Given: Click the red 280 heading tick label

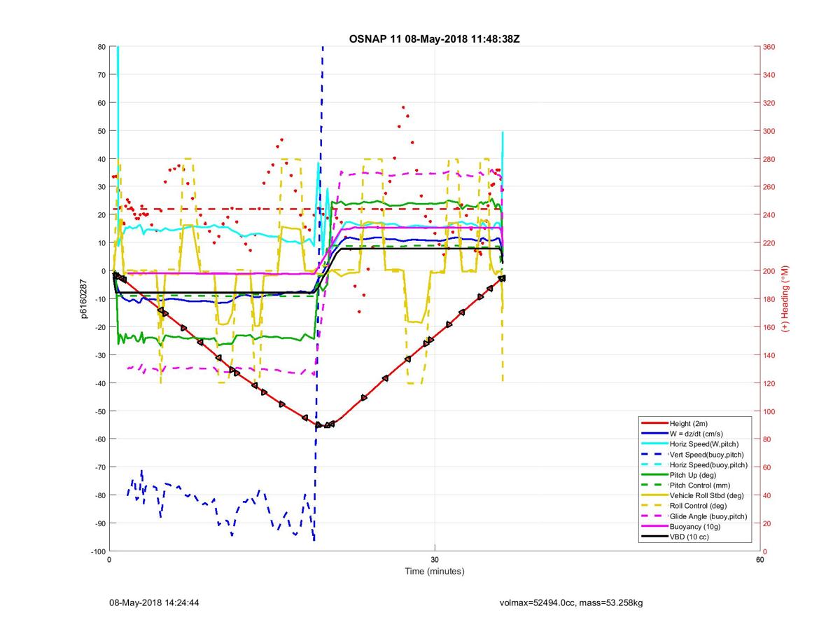Looking at the screenshot, I should tap(770, 159).
